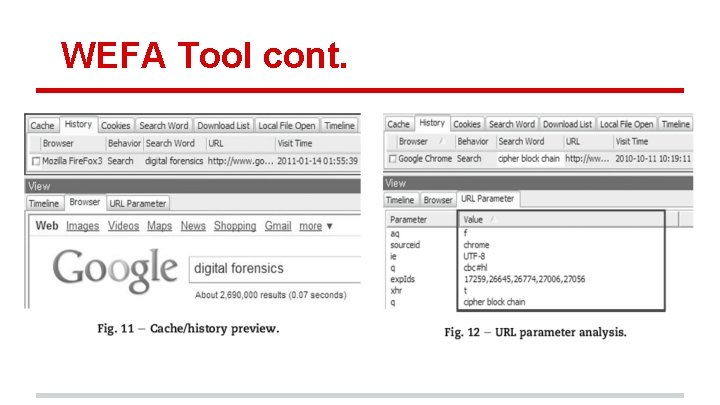Open the Cache tab in Fig. 11 panel
This screenshot has height=405, width=720.
pos(42,125)
